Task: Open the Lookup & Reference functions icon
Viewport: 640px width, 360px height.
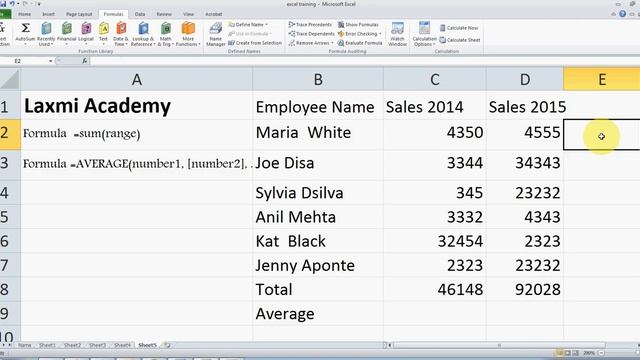Action: tap(142, 29)
